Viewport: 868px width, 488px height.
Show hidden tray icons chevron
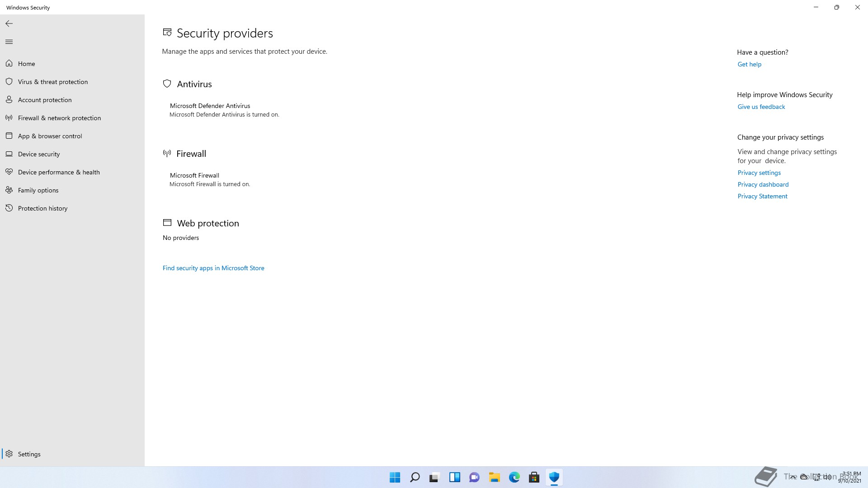pos(793,477)
